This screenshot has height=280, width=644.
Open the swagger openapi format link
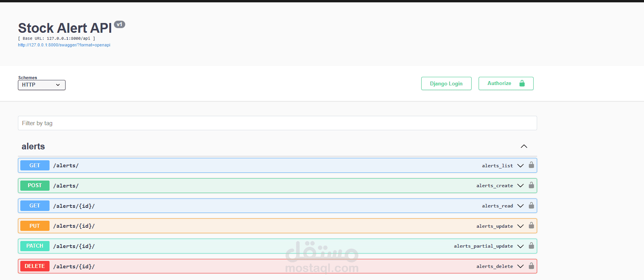64,45
